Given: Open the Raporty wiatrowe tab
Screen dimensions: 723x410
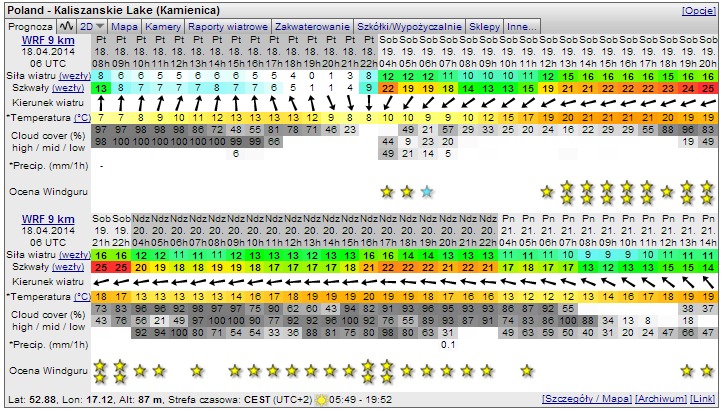Looking at the screenshot, I should (x=228, y=27).
